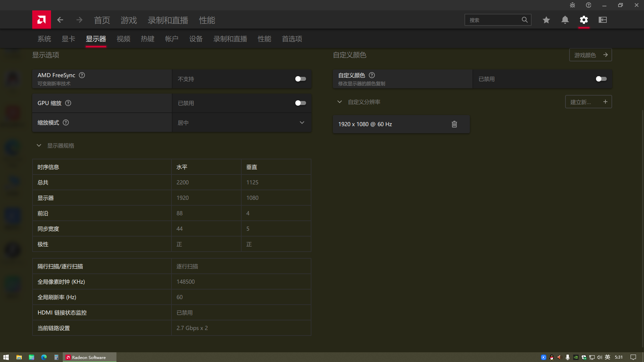The width and height of the screenshot is (644, 362).
Task: Collapse the 显示器规格 section
Action: point(39,145)
